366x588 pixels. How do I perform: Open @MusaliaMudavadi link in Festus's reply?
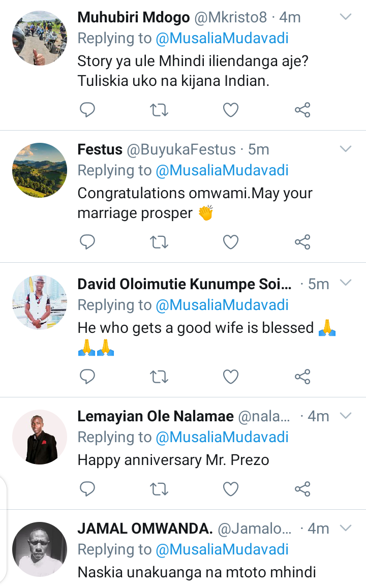coord(222,170)
